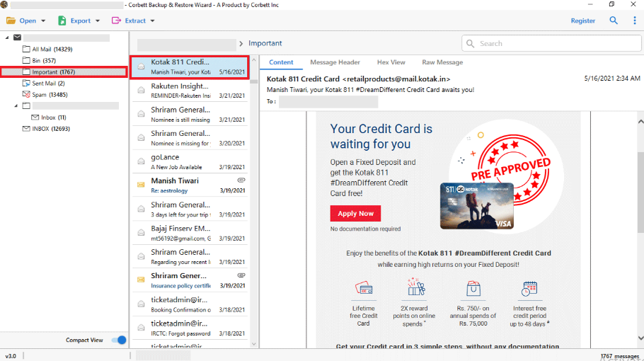Screen dimensions: 644x361
Task: Click the Bin folder icon
Action: click(x=26, y=60)
